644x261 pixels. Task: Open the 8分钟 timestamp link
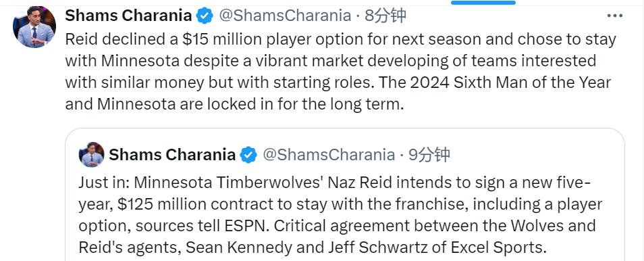click(x=385, y=16)
